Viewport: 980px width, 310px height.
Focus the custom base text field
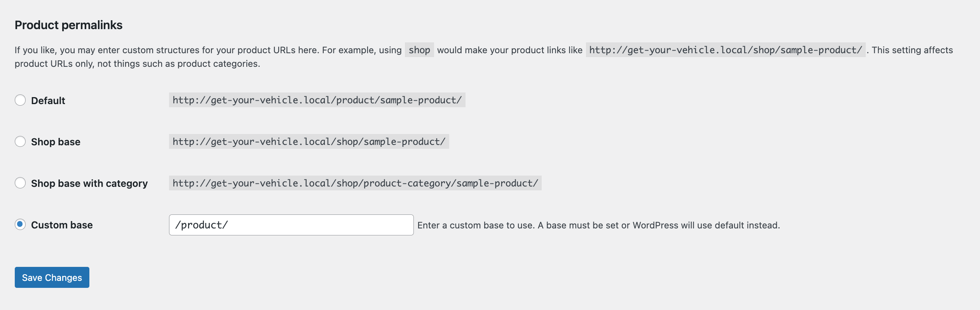291,225
